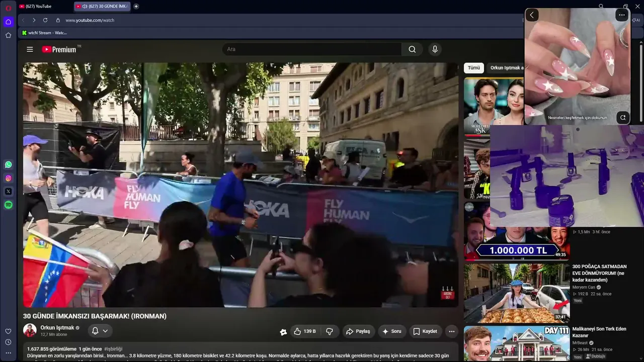This screenshot has width=644, height=362.
Task: Select the "30 GÜNDE İMK..." browser tab
Action: point(103,7)
